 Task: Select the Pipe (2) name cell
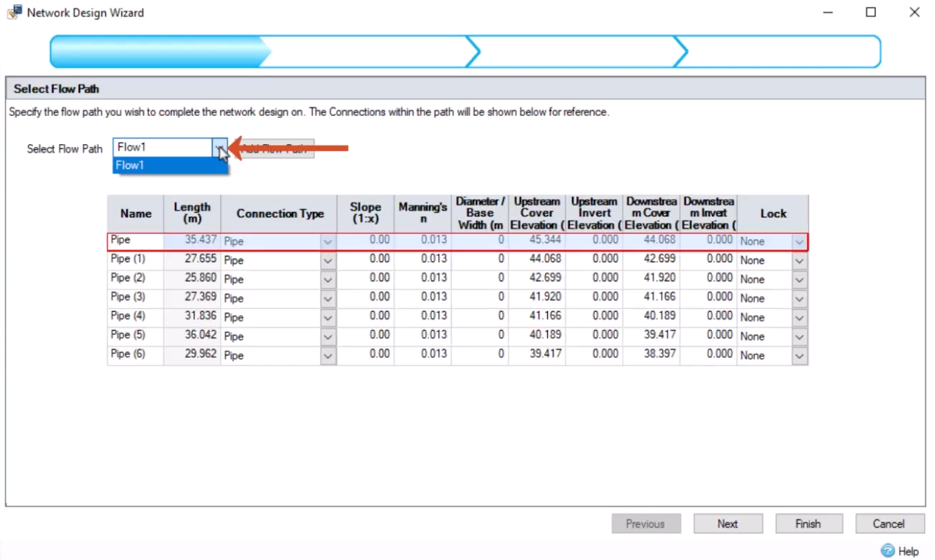pos(136,279)
